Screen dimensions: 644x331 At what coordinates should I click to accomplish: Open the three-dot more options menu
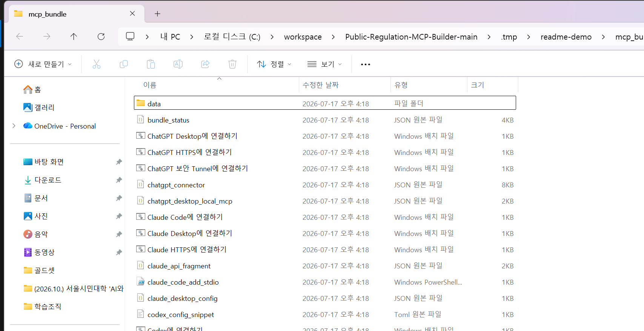click(366, 64)
